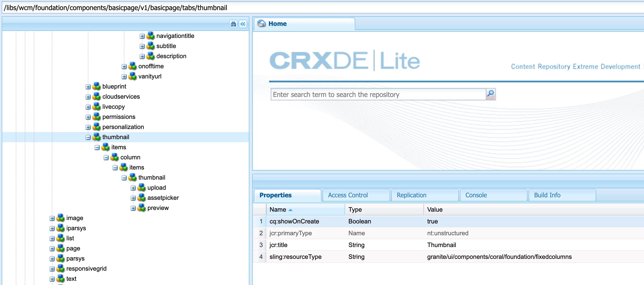Click the 'Thumbnail' value cell
The image size is (644, 285).
coord(441,245)
